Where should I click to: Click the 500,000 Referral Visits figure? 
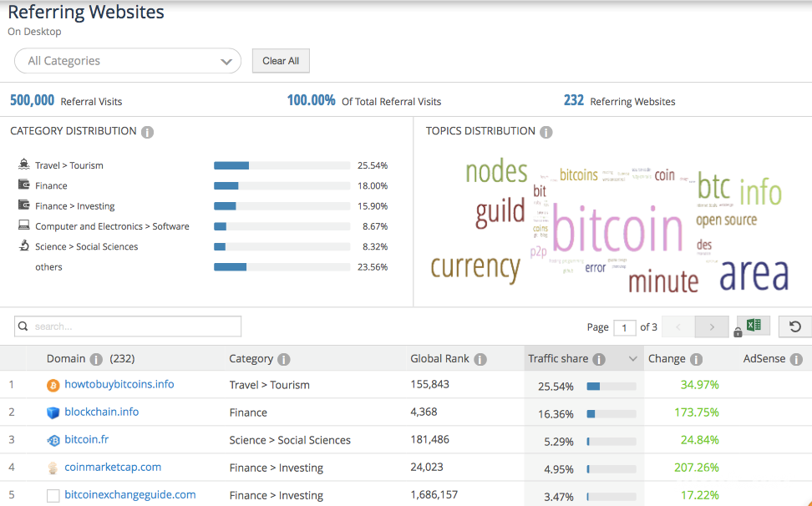(x=32, y=100)
